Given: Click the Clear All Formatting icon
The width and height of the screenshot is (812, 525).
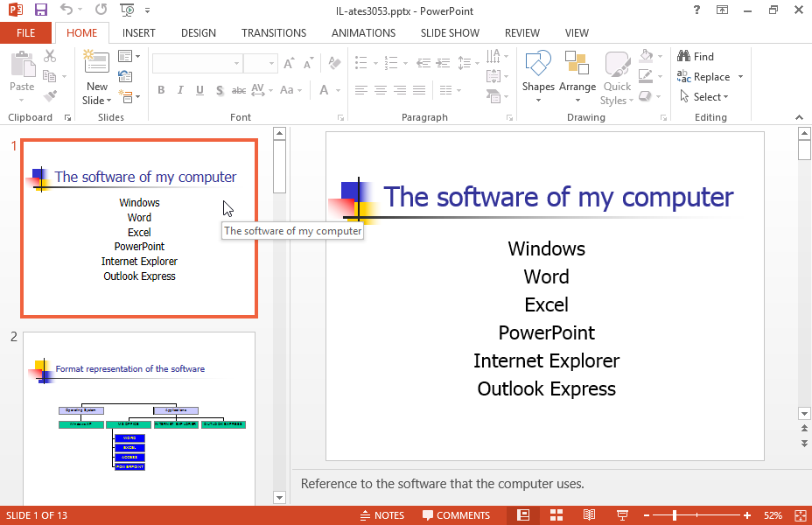Looking at the screenshot, I should click(x=334, y=63).
